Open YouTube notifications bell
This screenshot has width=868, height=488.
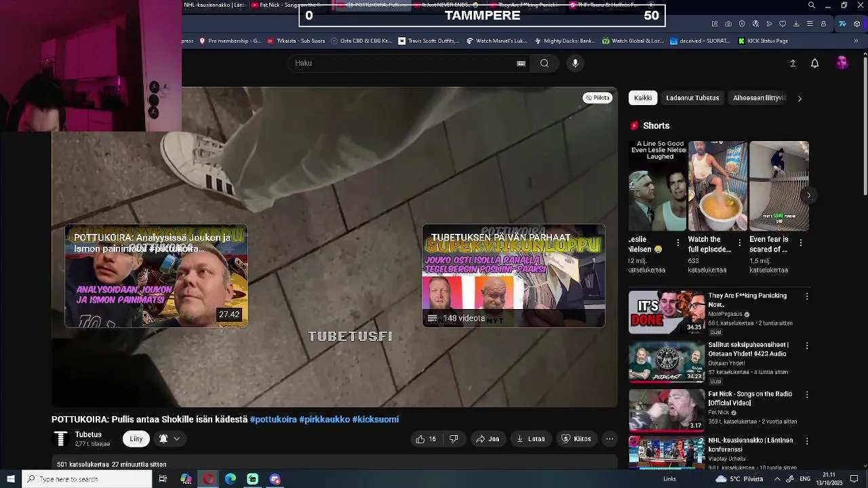pyautogui.click(x=815, y=63)
